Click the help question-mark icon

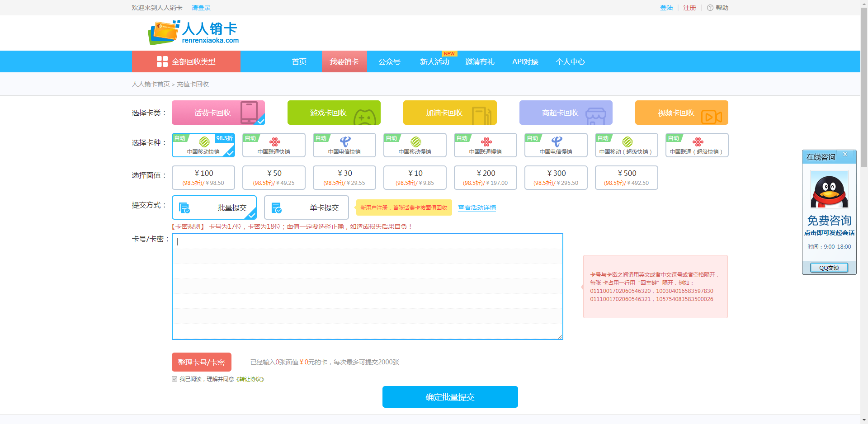coord(710,8)
